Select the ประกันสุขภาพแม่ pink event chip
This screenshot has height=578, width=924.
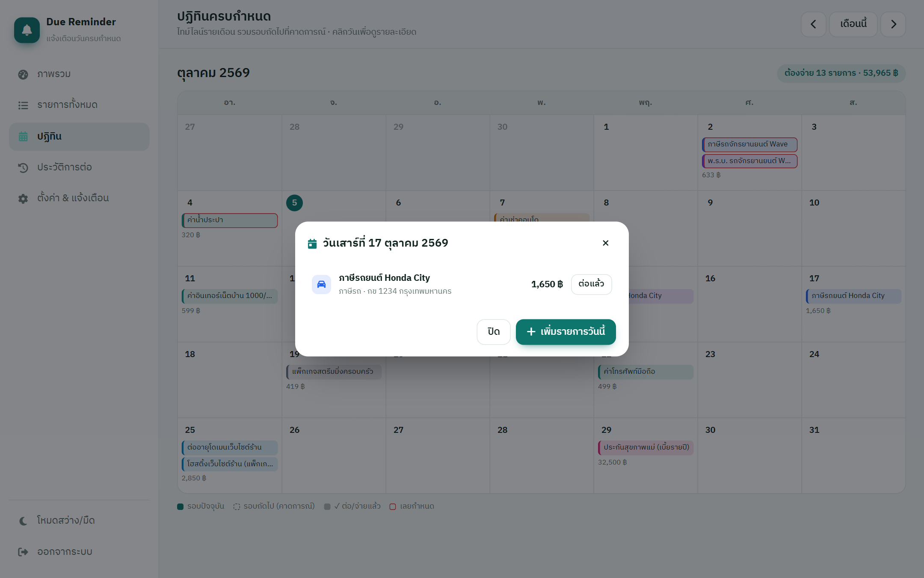646,447
